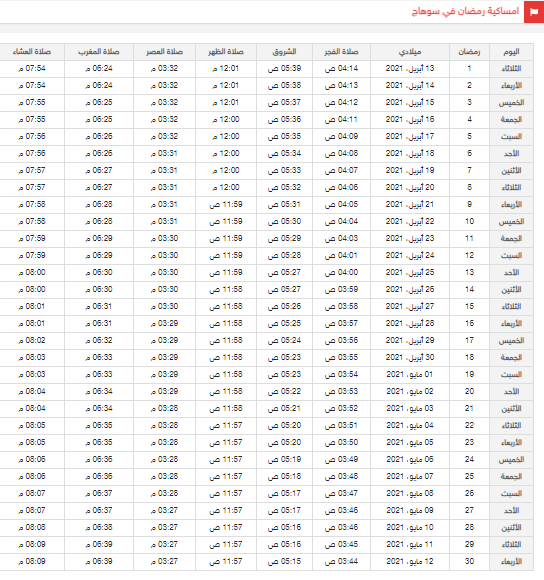Select the 13 أبريل 2021 date cell

click(x=410, y=68)
